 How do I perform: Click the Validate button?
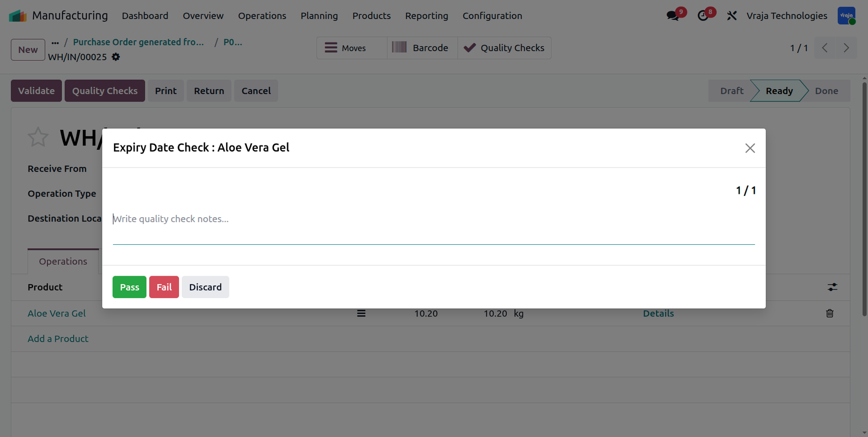point(36,91)
